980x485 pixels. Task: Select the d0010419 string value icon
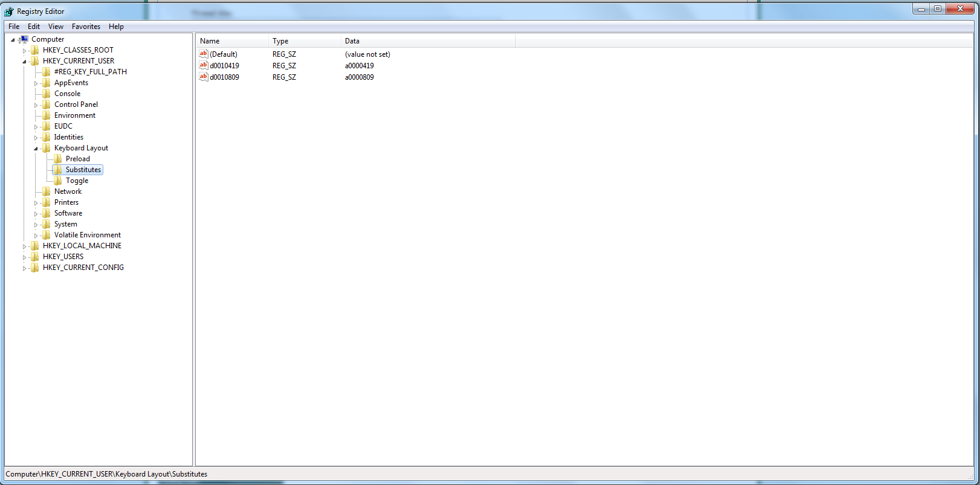[x=204, y=65]
